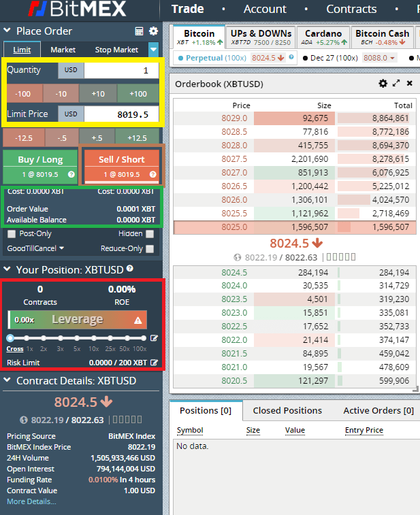The image size is (420, 515).
Task: Open the Closed Positions tab
Action: 287,410
